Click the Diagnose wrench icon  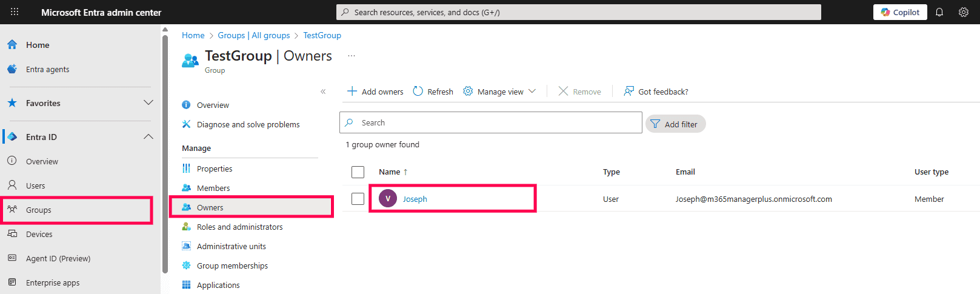186,124
